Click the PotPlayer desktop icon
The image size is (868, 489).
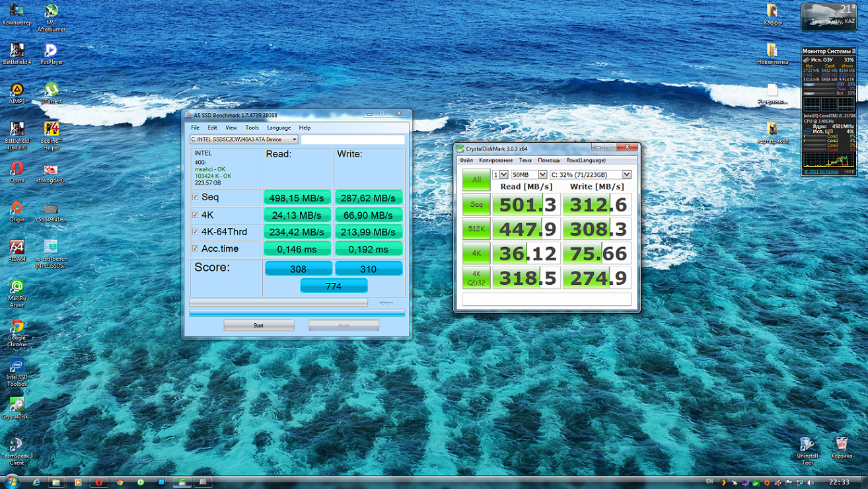pyautogui.click(x=51, y=51)
